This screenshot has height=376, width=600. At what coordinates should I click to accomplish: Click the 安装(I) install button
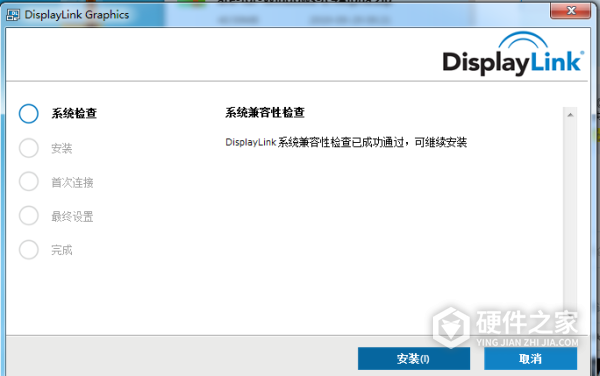(x=414, y=358)
